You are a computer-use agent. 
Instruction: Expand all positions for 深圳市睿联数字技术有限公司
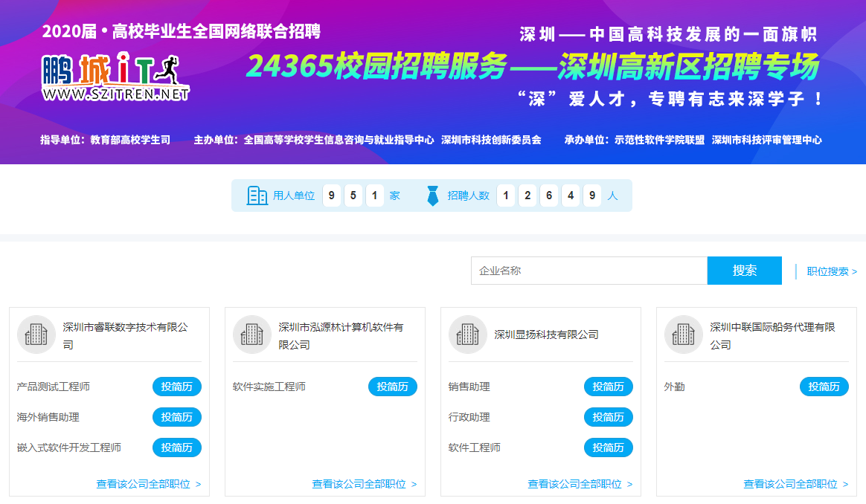pos(148,484)
